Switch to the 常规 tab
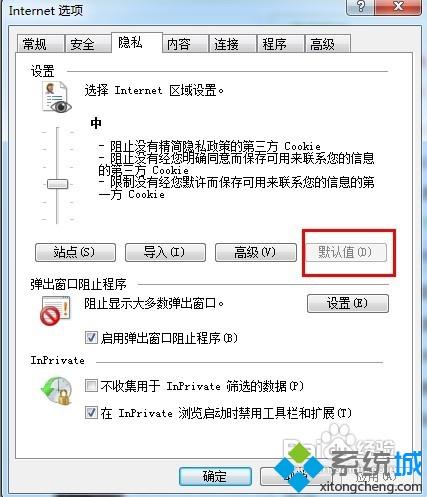The width and height of the screenshot is (427, 497). (40, 44)
